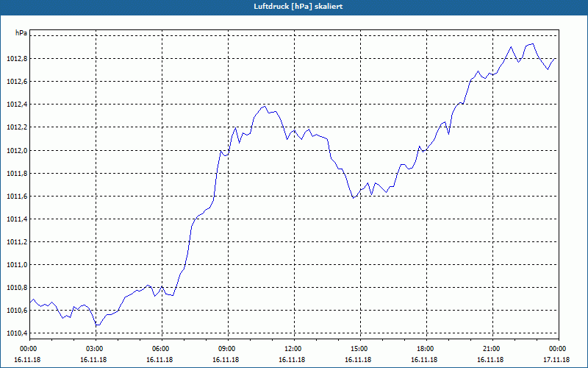588x368 pixels.
Task: Click the 1011,4 y-axis value
Action: [17, 219]
